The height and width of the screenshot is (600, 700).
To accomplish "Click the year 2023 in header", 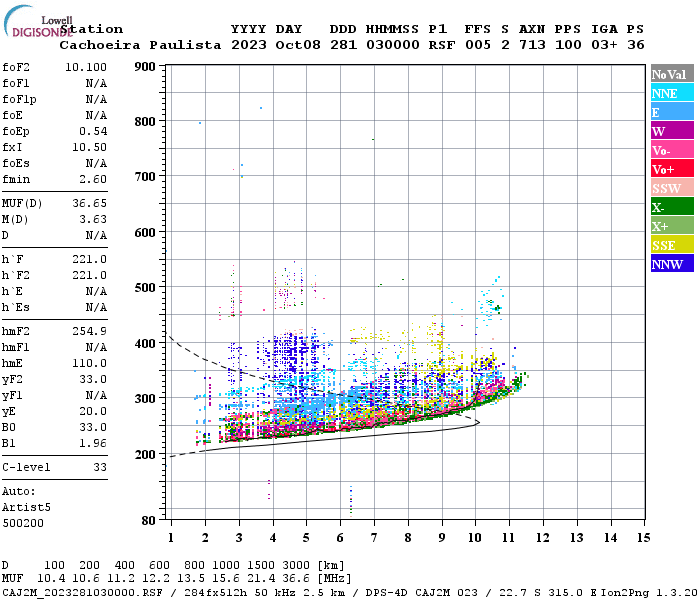I will [249, 45].
